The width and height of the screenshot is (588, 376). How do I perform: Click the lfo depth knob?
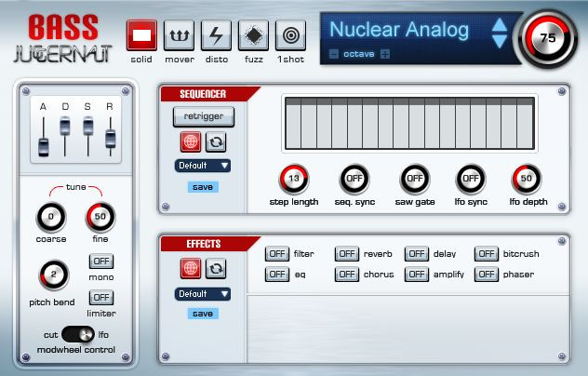pyautogui.click(x=527, y=179)
